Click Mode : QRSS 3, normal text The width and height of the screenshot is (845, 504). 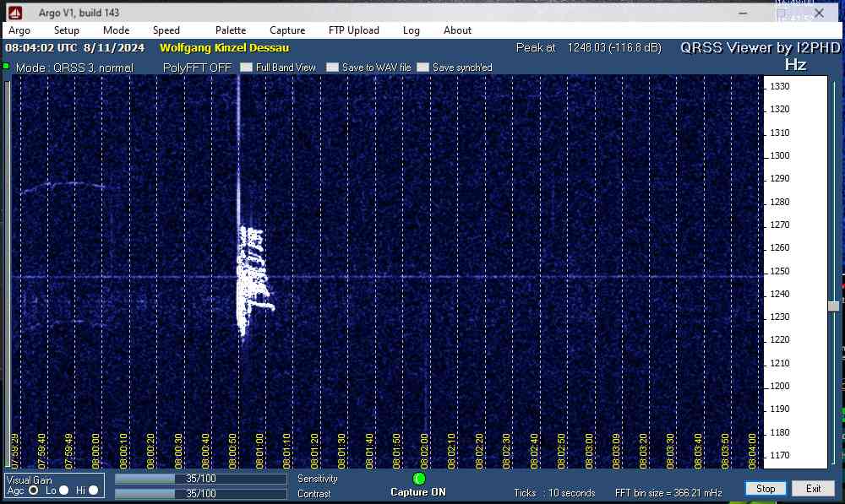pos(74,68)
